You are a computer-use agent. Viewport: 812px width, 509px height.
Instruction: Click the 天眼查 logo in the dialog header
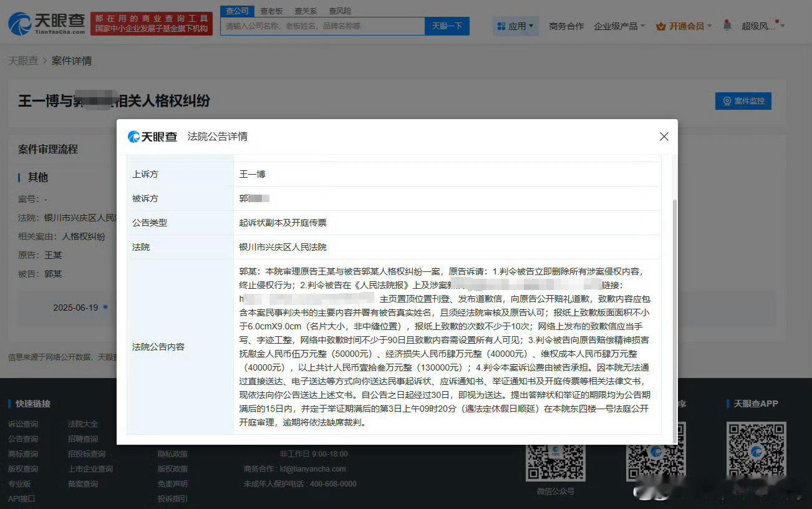pyautogui.click(x=152, y=137)
